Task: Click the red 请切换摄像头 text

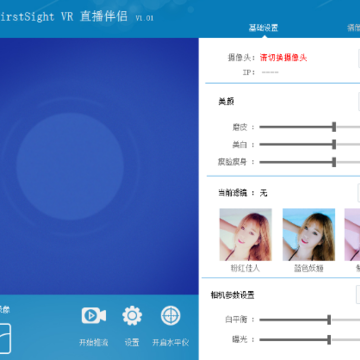Action: (283, 57)
